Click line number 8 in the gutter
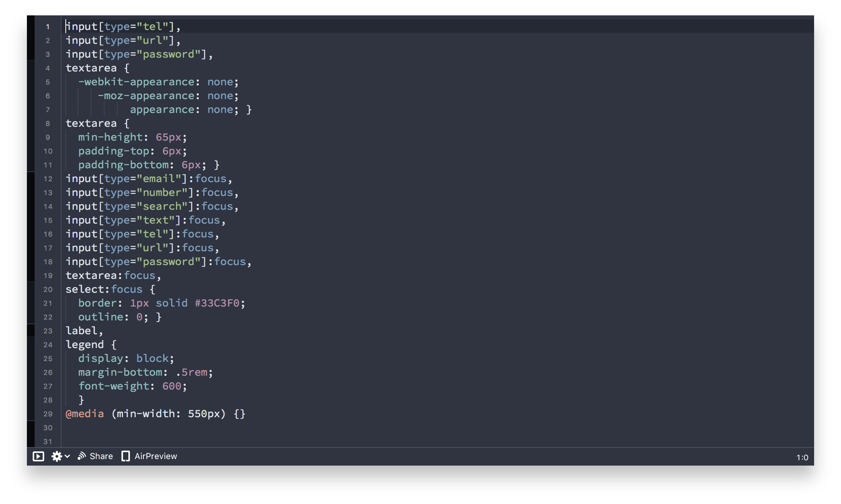The height and width of the screenshot is (504, 841). [x=48, y=124]
